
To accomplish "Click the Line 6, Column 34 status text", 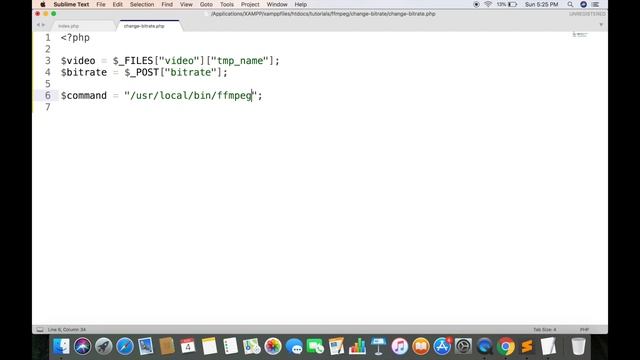I will pyautogui.click(x=67, y=329).
